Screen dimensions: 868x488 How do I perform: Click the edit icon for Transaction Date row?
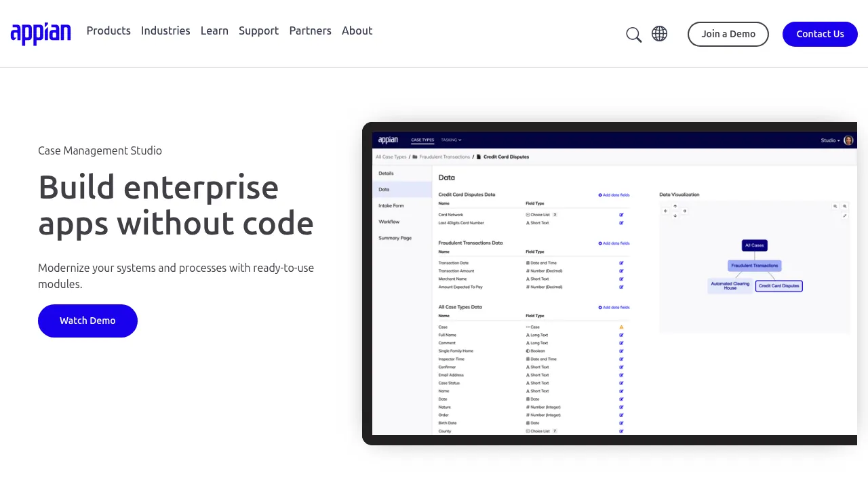(x=621, y=263)
